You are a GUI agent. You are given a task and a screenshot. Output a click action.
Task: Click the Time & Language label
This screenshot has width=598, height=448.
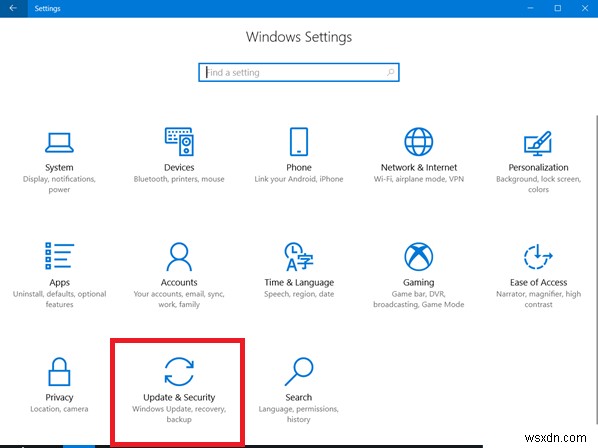299,283
